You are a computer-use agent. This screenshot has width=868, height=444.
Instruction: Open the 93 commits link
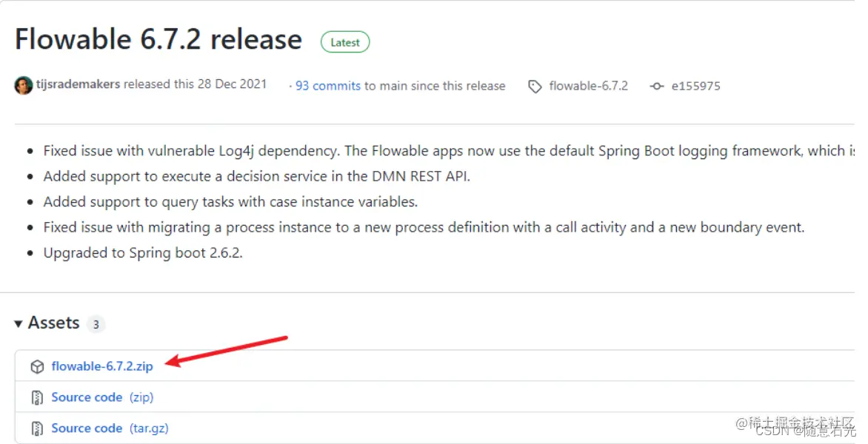328,86
